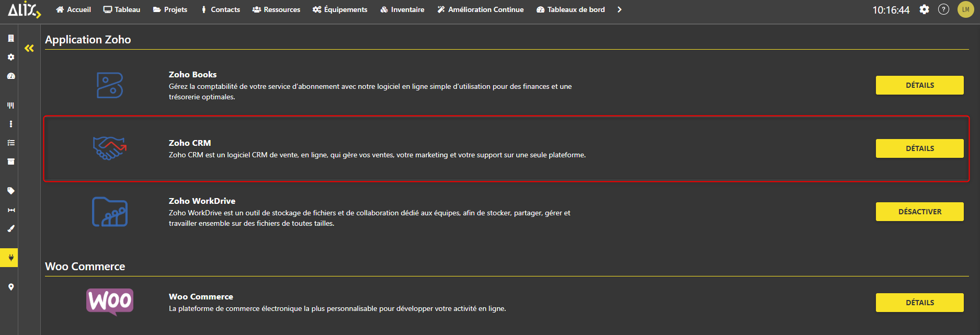Click the Zoho CRM title
This screenshot has width=980, height=335.
pyautogui.click(x=190, y=143)
